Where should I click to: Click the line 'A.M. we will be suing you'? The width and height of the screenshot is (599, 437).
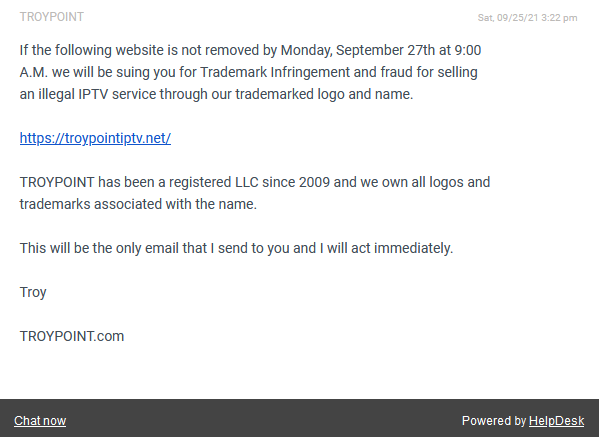pos(248,72)
